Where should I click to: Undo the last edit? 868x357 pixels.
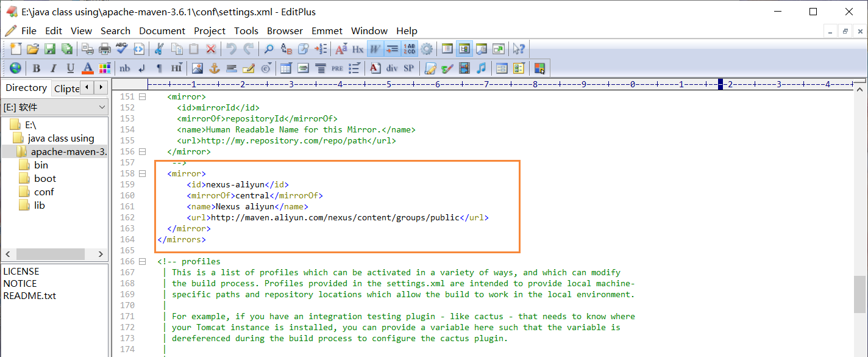(x=232, y=49)
